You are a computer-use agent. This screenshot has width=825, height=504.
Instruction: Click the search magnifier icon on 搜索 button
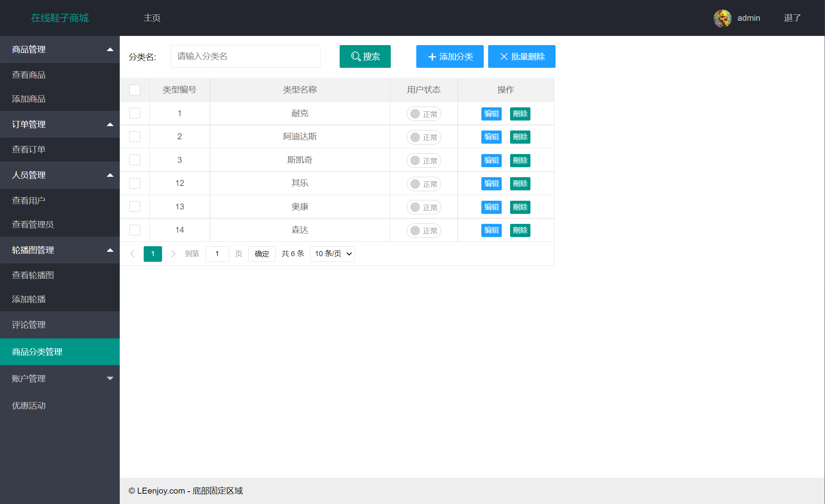pos(355,56)
